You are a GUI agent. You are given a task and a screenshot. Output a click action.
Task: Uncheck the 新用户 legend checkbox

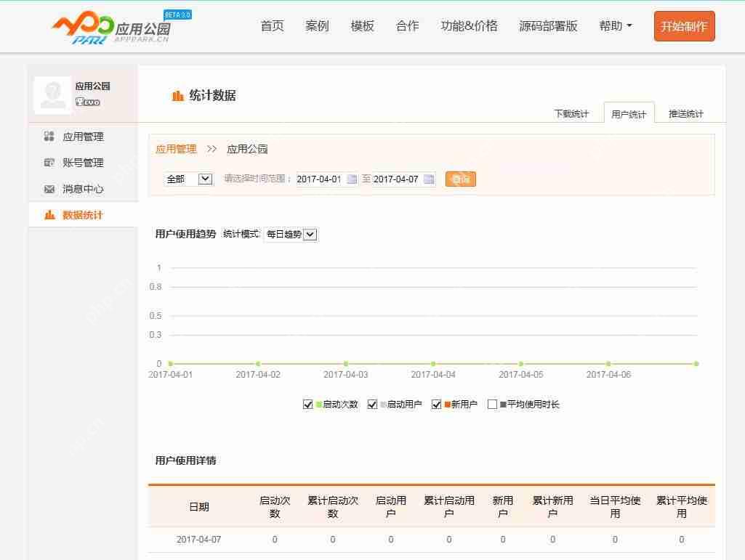tap(435, 405)
